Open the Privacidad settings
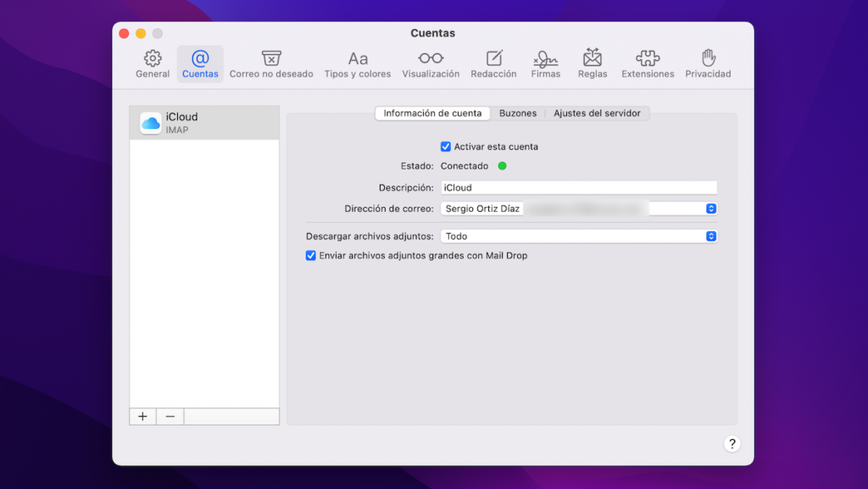This screenshot has height=489, width=868. pyautogui.click(x=708, y=64)
